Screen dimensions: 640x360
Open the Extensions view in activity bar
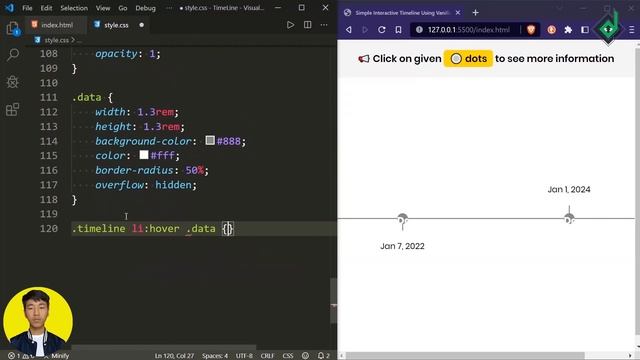coord(13,109)
